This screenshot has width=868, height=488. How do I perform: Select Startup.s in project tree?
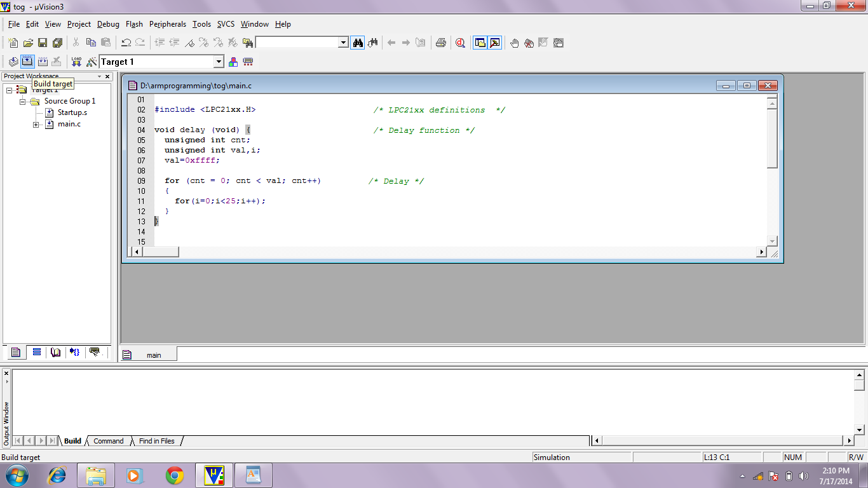pos(72,112)
